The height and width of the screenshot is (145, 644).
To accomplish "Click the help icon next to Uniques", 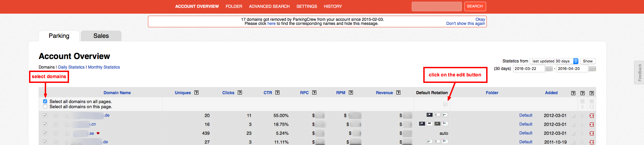I will 196,92.
